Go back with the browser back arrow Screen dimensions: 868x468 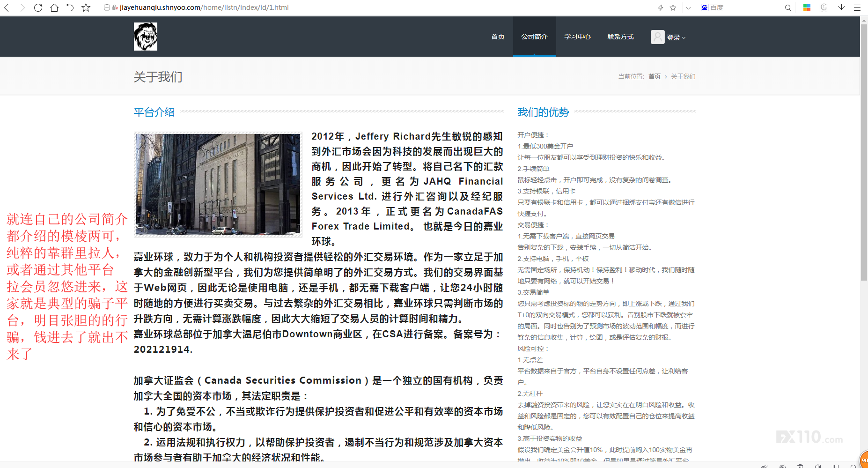coord(7,7)
